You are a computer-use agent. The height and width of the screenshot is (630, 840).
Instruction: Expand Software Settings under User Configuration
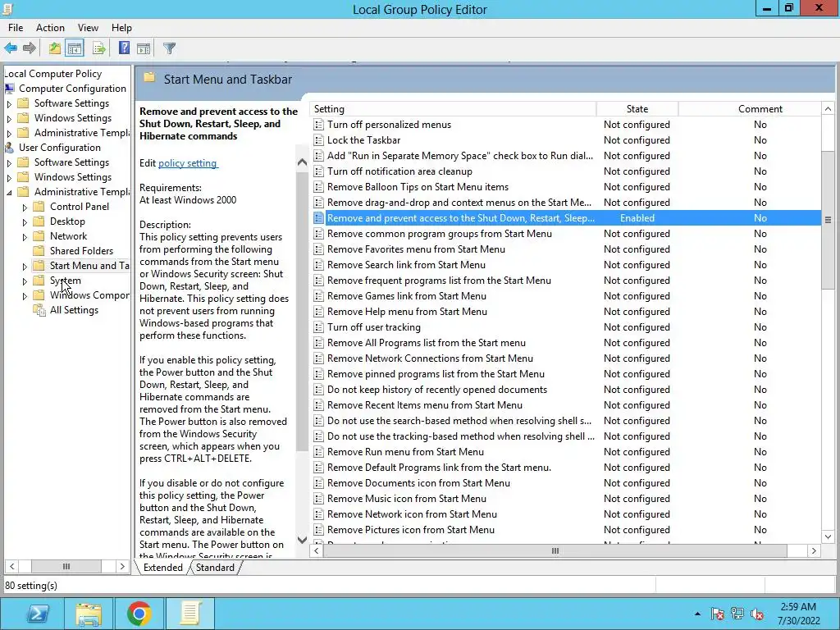click(x=9, y=163)
